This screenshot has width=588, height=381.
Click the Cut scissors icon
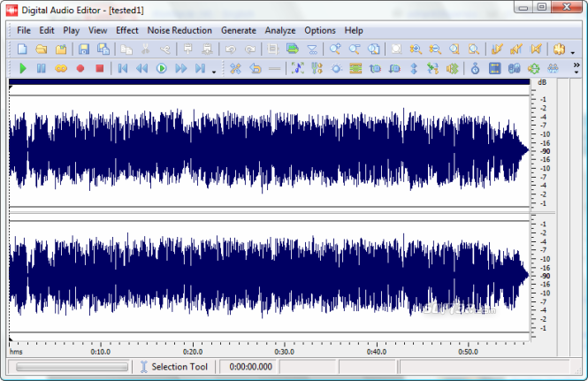(x=146, y=50)
